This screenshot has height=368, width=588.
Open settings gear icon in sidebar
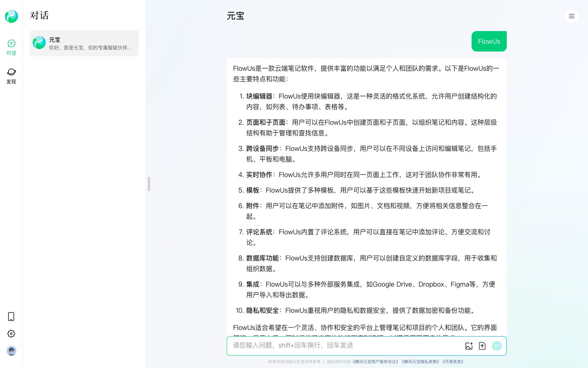(11, 334)
